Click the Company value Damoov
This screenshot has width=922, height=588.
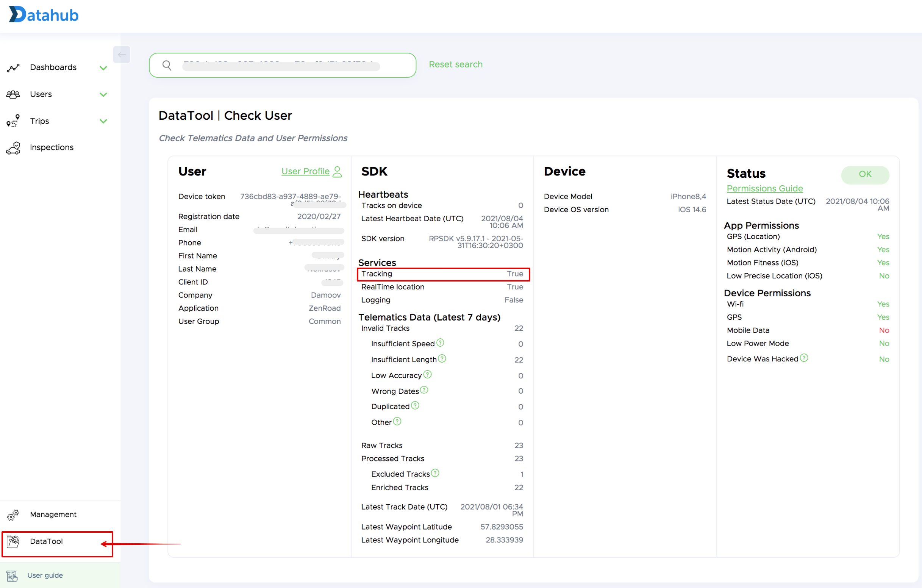tap(326, 295)
